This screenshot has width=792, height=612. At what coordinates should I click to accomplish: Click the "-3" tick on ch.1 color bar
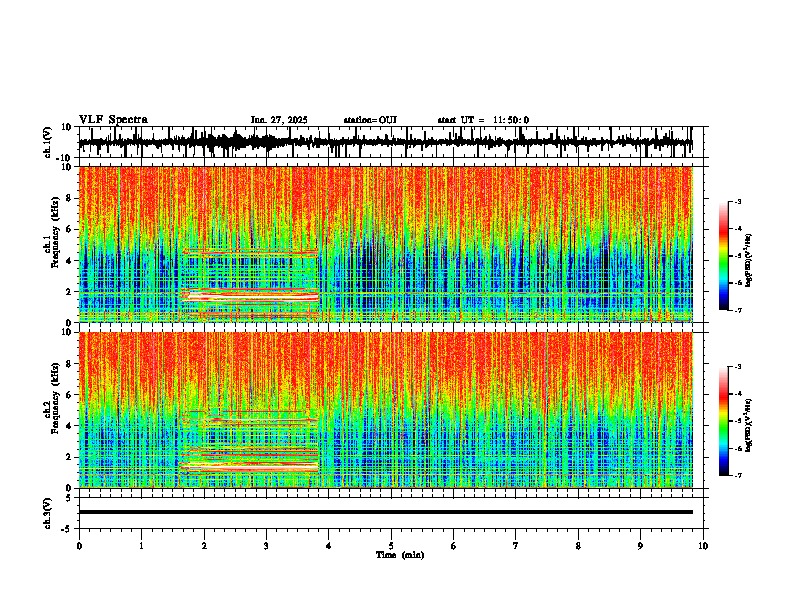[737, 202]
